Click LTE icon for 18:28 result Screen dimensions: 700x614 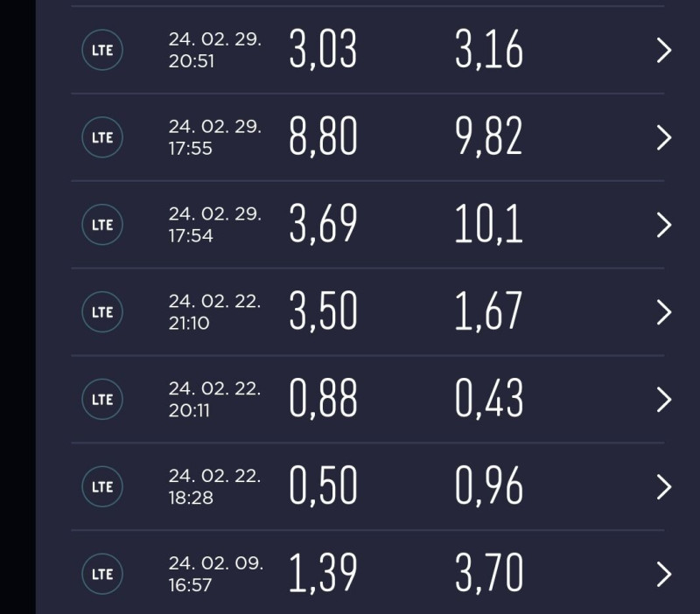coord(102,486)
